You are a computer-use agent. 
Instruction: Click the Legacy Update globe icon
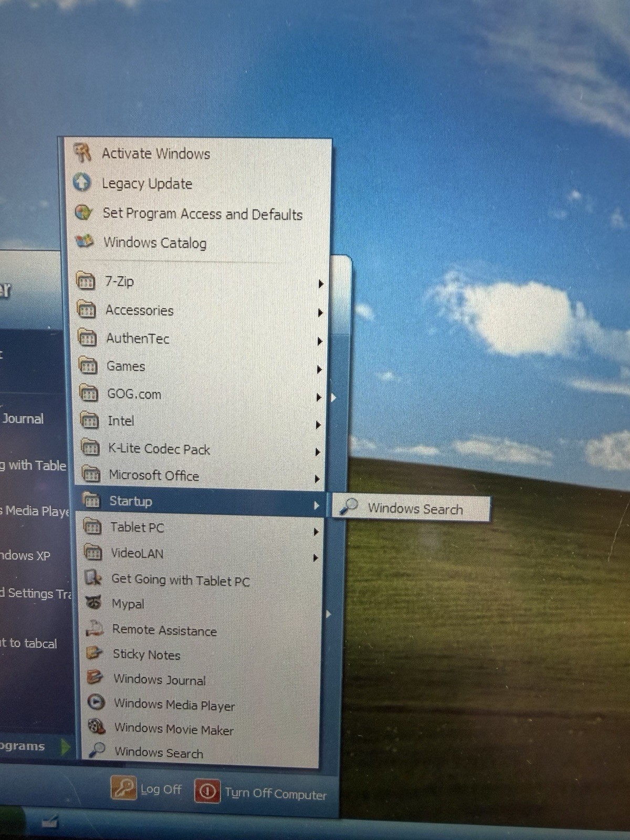point(82,182)
